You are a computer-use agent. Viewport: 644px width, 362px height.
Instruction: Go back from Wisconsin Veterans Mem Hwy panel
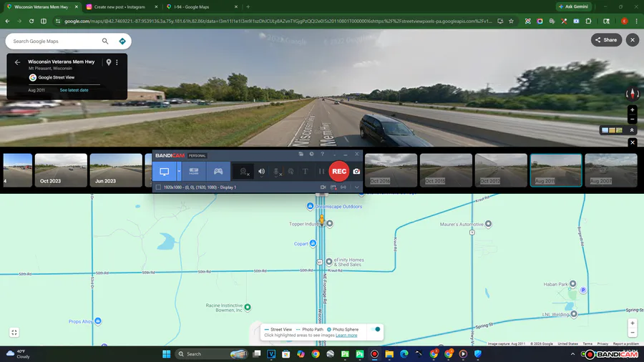point(17,62)
